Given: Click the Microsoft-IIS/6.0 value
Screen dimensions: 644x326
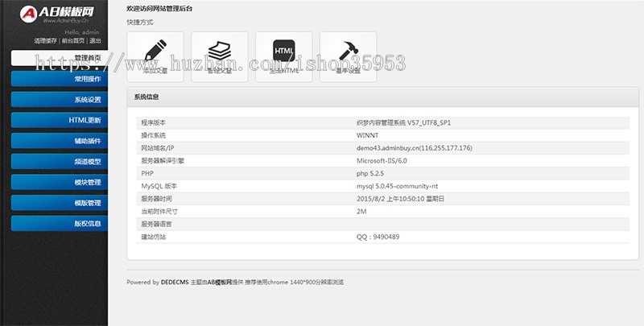Looking at the screenshot, I should (x=382, y=160).
